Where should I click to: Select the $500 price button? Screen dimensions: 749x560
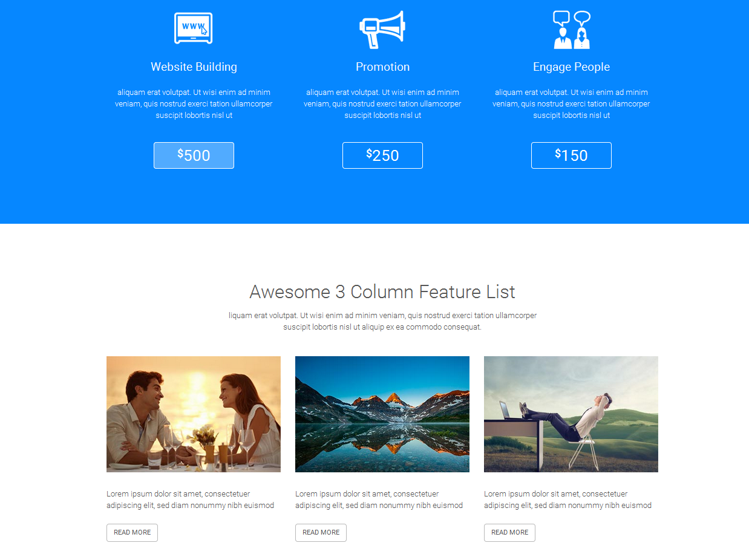[x=194, y=155]
